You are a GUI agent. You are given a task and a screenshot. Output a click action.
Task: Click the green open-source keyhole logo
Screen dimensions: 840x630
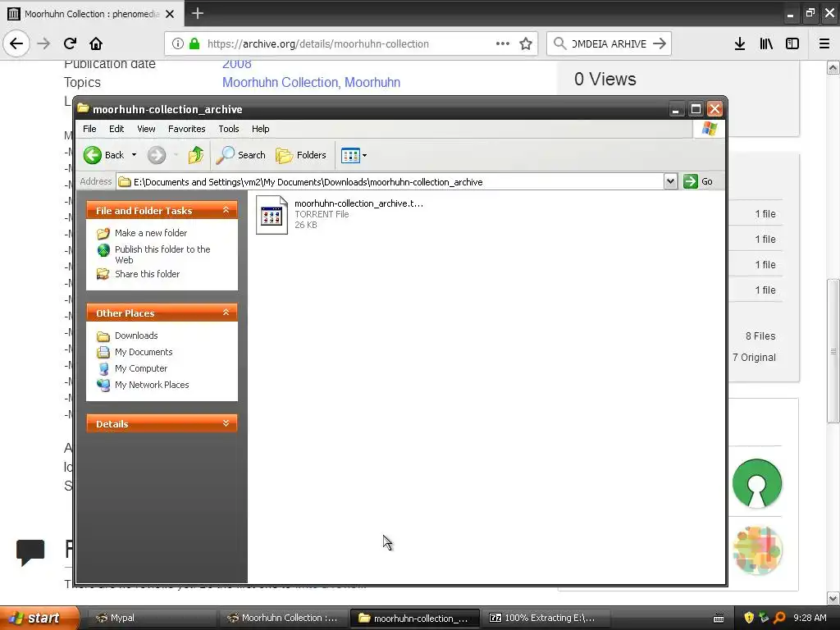click(757, 483)
